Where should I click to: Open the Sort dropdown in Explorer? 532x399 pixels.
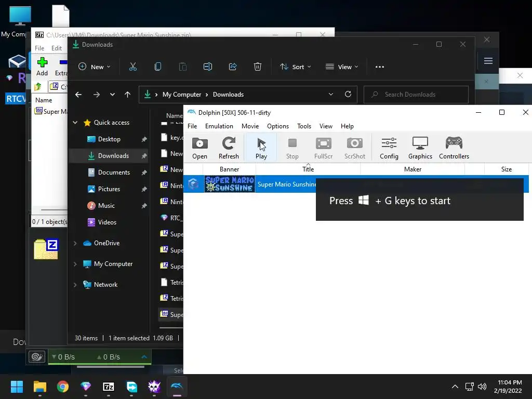295,67
